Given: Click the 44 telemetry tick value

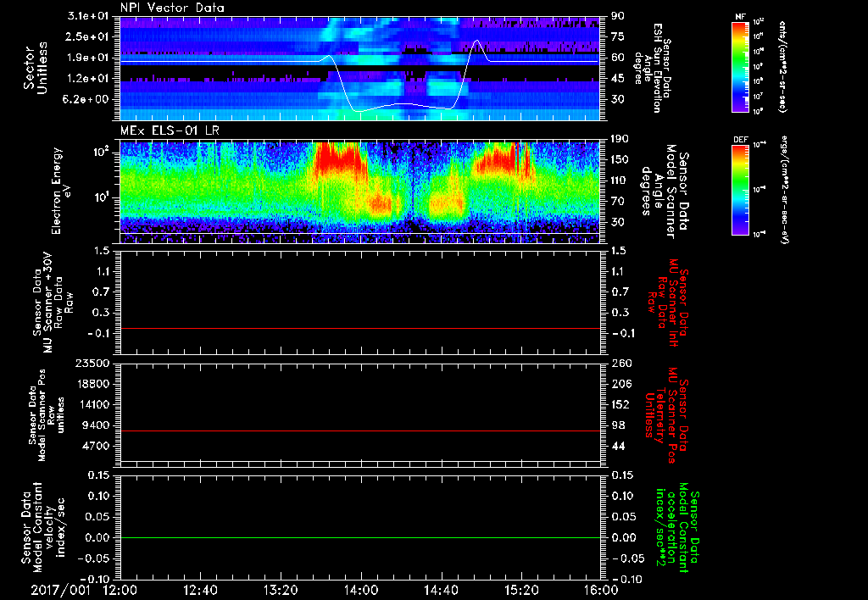Looking at the screenshot, I should 618,446.
